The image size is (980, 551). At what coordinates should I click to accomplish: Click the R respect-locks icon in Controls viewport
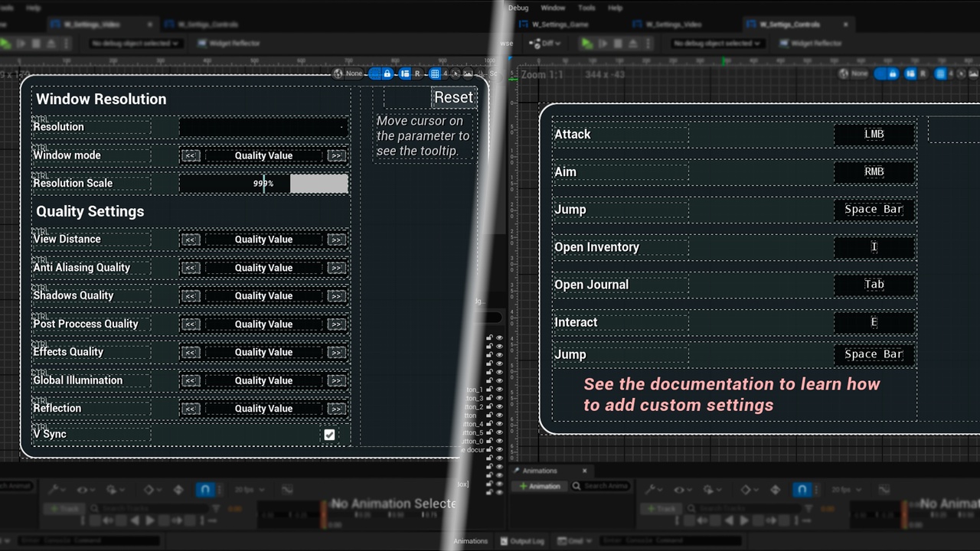tap(924, 73)
